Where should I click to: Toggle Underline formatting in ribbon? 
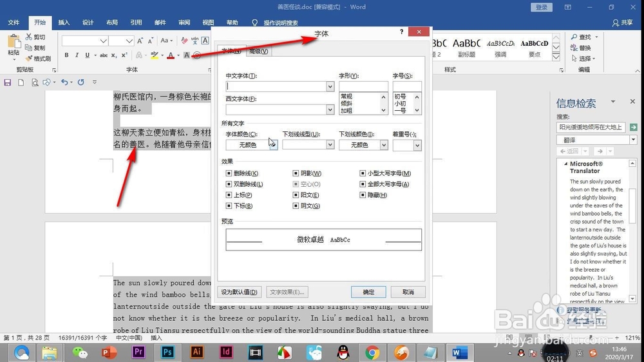87,55
